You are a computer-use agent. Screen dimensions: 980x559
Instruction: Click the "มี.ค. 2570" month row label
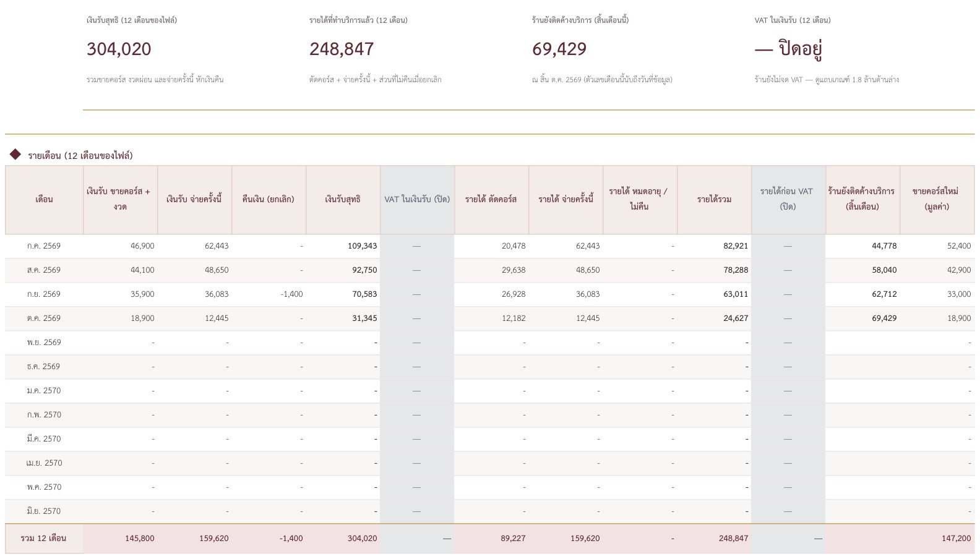(x=44, y=439)
